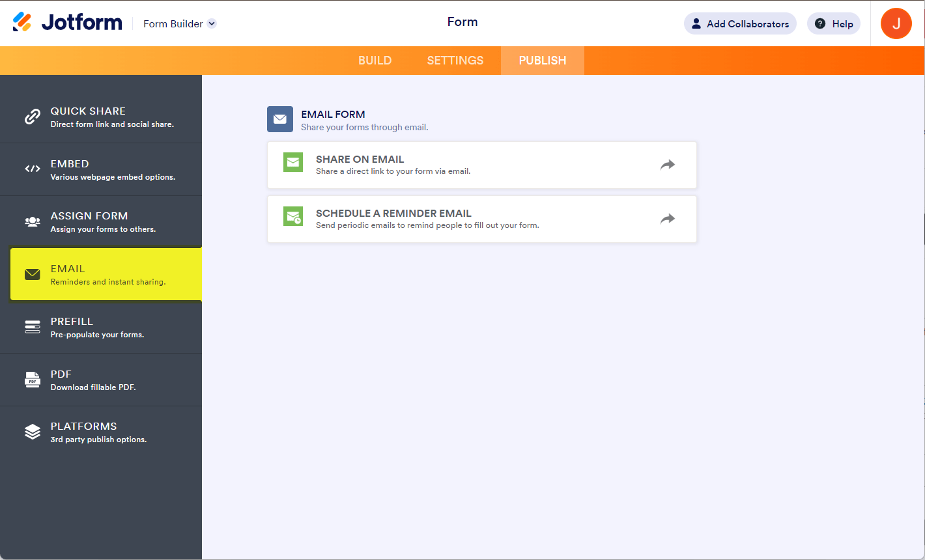Select the EMAIL sidebar section
925x560 pixels.
click(106, 274)
